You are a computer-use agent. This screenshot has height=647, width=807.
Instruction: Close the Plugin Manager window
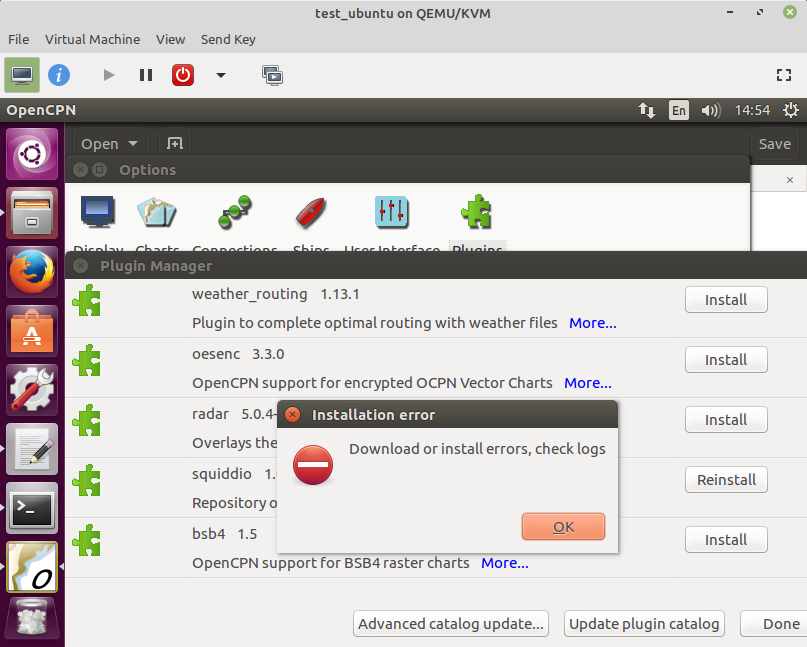[80, 266]
